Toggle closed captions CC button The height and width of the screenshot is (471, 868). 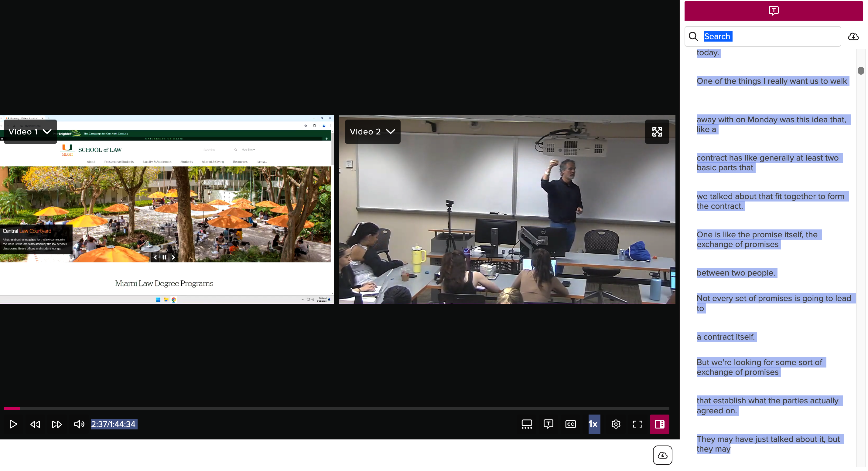point(570,424)
